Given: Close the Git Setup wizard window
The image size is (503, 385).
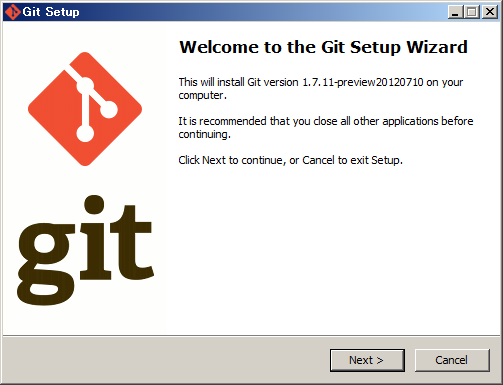Looking at the screenshot, I should (x=490, y=12).
